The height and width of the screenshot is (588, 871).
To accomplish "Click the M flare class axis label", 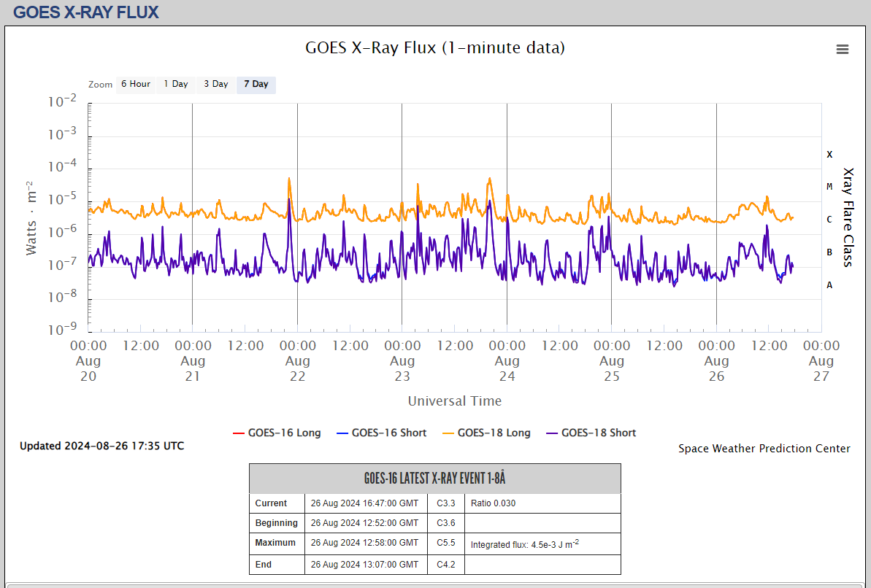I will pyautogui.click(x=829, y=187).
